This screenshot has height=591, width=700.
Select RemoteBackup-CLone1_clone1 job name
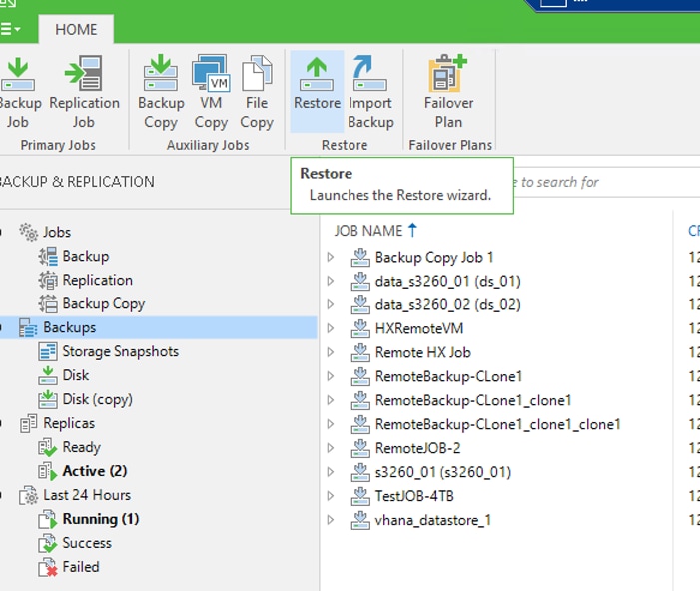pos(473,400)
